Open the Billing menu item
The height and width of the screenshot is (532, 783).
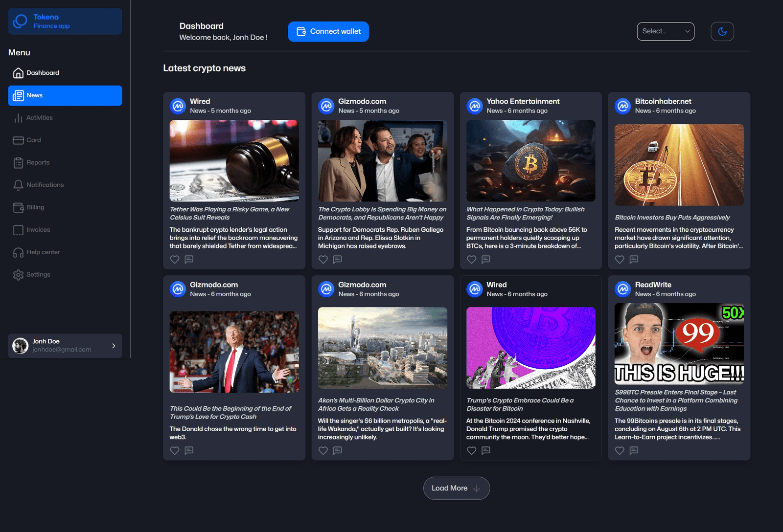35,207
